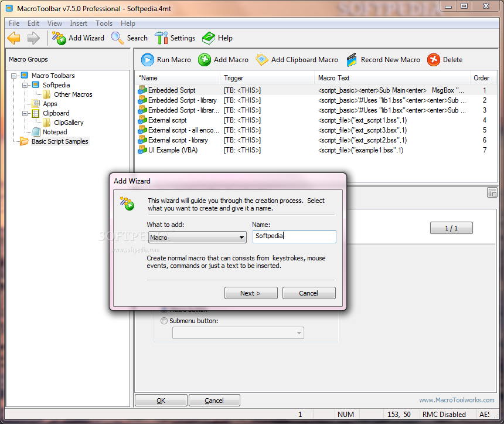The height and width of the screenshot is (424, 504).
Task: Select Basic Script Samples folder
Action: click(60, 141)
